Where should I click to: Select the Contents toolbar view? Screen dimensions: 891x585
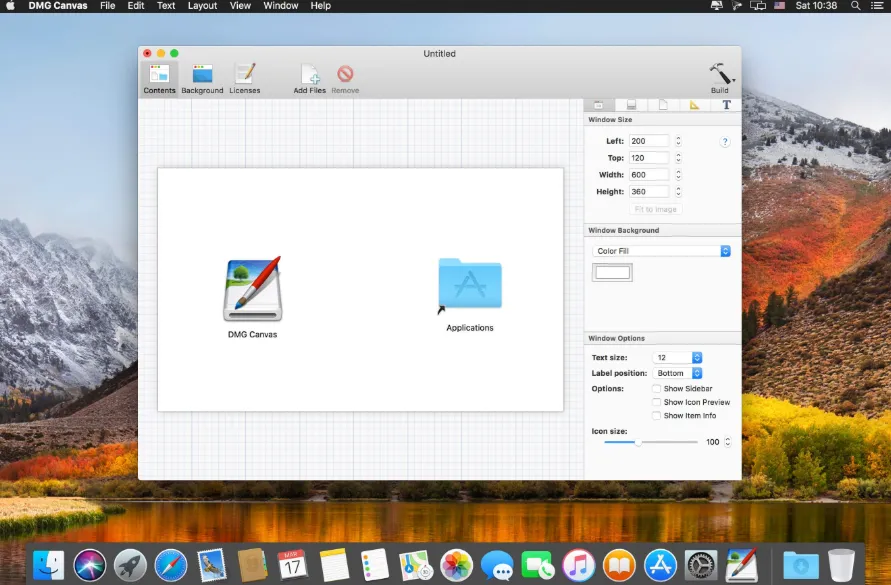(x=159, y=78)
